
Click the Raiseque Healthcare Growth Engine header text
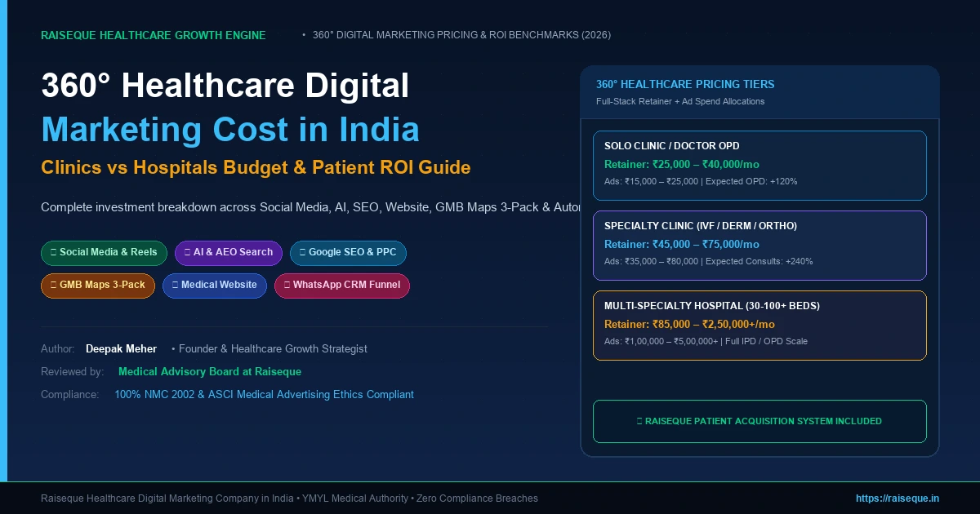(x=154, y=35)
